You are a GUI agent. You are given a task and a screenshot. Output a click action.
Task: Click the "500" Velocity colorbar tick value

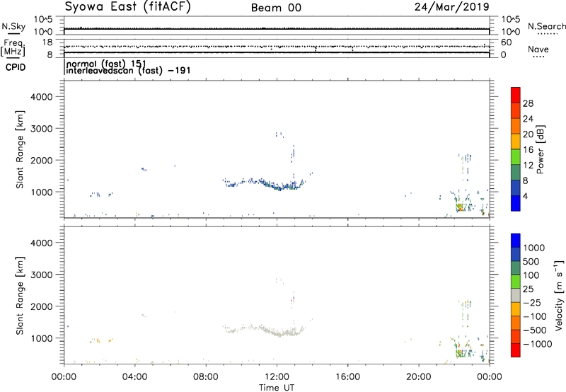531,261
